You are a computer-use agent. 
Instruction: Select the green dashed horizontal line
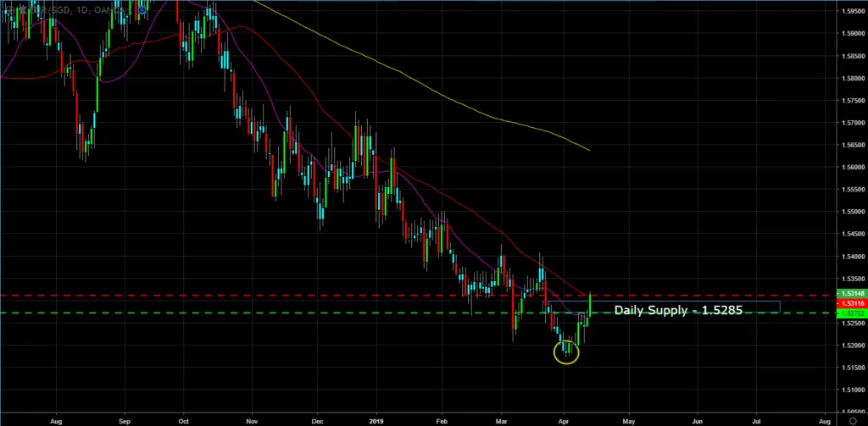tap(419, 313)
